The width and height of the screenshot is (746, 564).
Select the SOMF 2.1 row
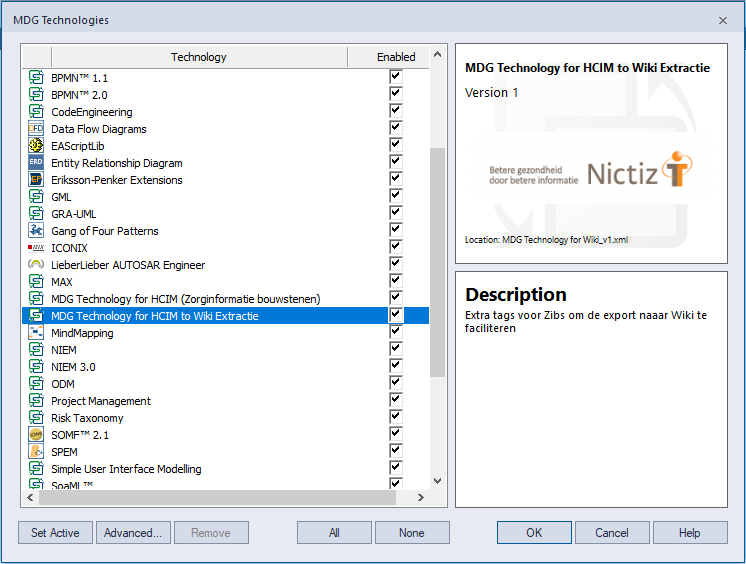pyautogui.click(x=226, y=435)
